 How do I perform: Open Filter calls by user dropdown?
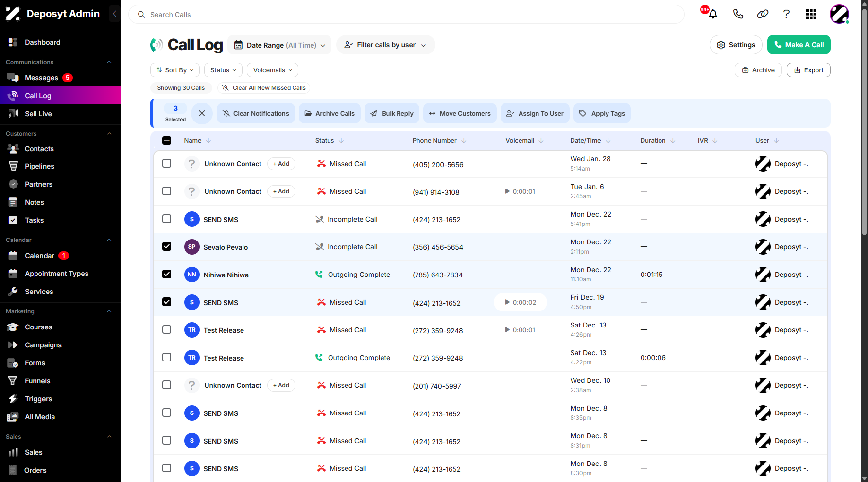point(385,45)
